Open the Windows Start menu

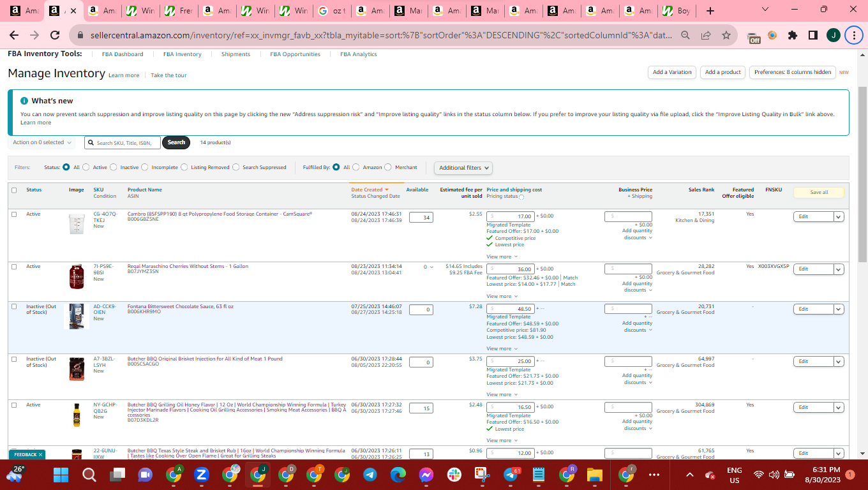tap(61, 475)
